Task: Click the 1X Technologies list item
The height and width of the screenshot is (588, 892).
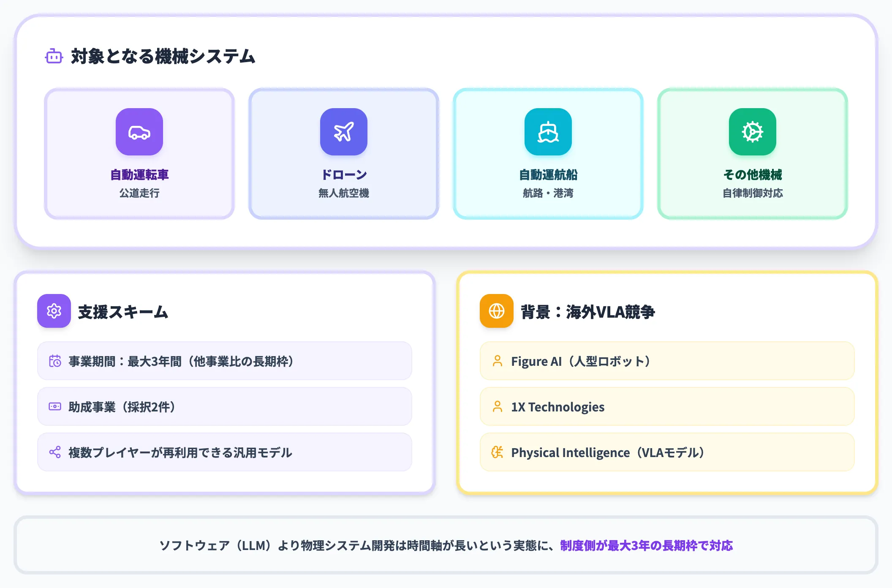Action: coord(667,406)
